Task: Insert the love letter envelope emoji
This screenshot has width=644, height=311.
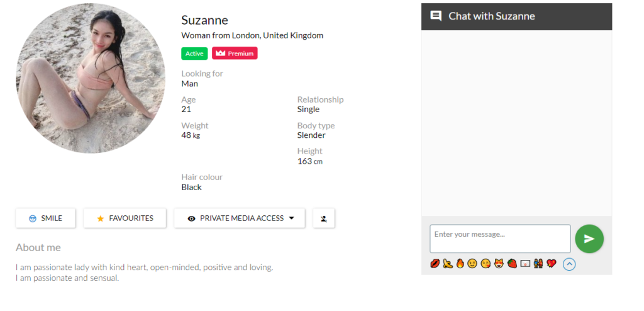Action: coord(525,264)
